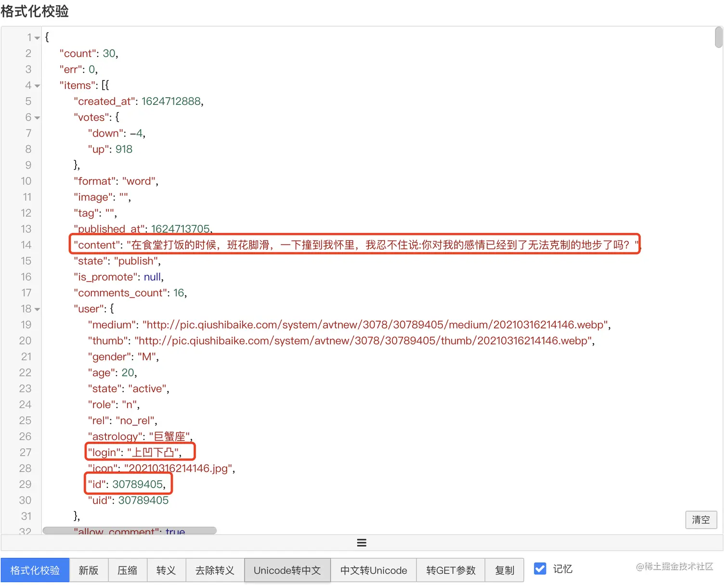728x586 pixels.
Task: Collapse the "user" object fold arrow on line 18
Action: point(37,309)
